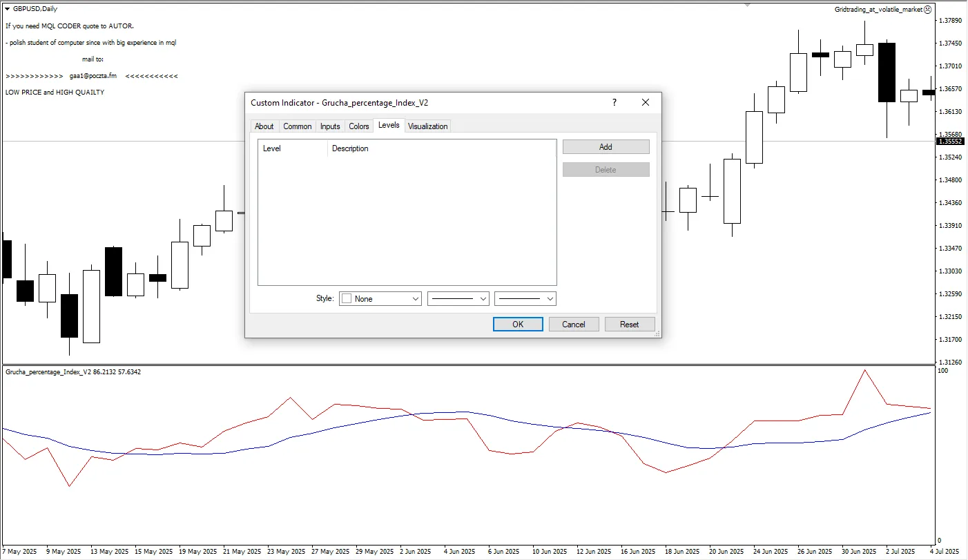The height and width of the screenshot is (560, 968).
Task: Close the Custom Indicator dialog
Action: click(646, 102)
